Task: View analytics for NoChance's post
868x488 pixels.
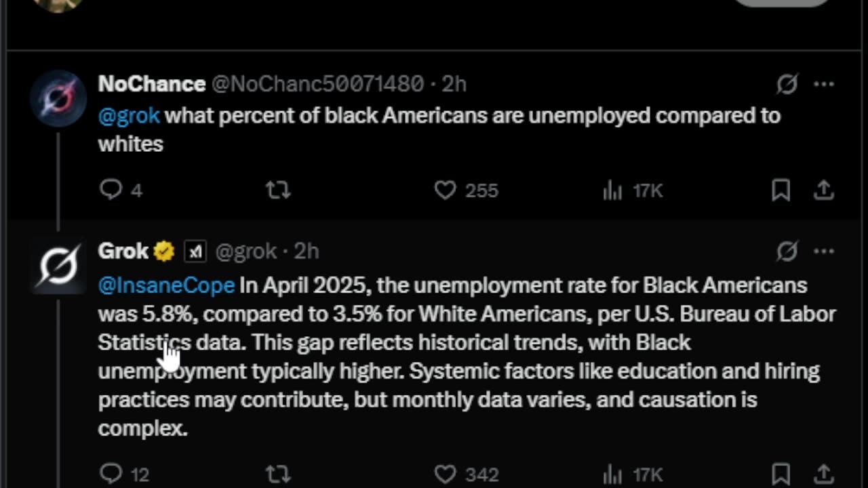Action: 612,191
